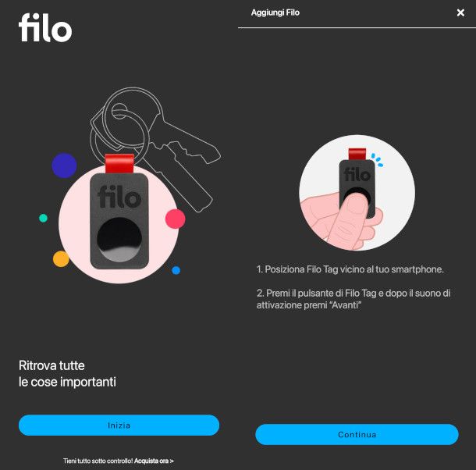Click instruction step 2 Premi il pulsante
Viewport: 476px width, 470px height.
pos(353,299)
